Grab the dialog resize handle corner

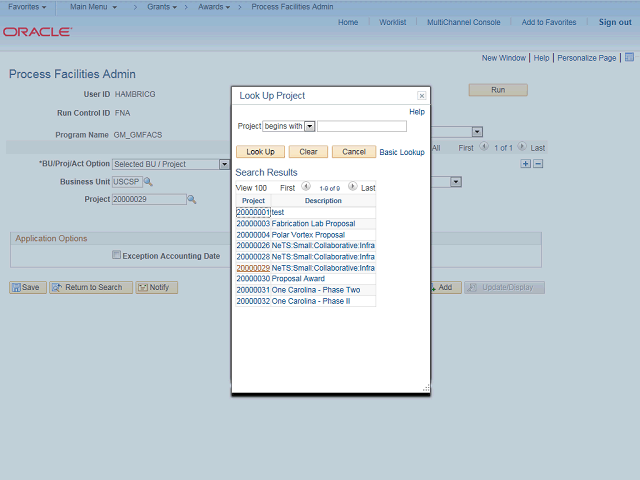pyautogui.click(x=426, y=388)
